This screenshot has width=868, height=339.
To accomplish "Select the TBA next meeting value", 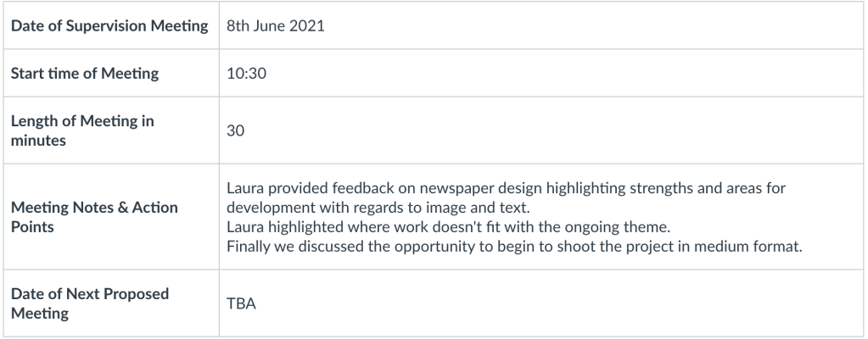I will [242, 303].
